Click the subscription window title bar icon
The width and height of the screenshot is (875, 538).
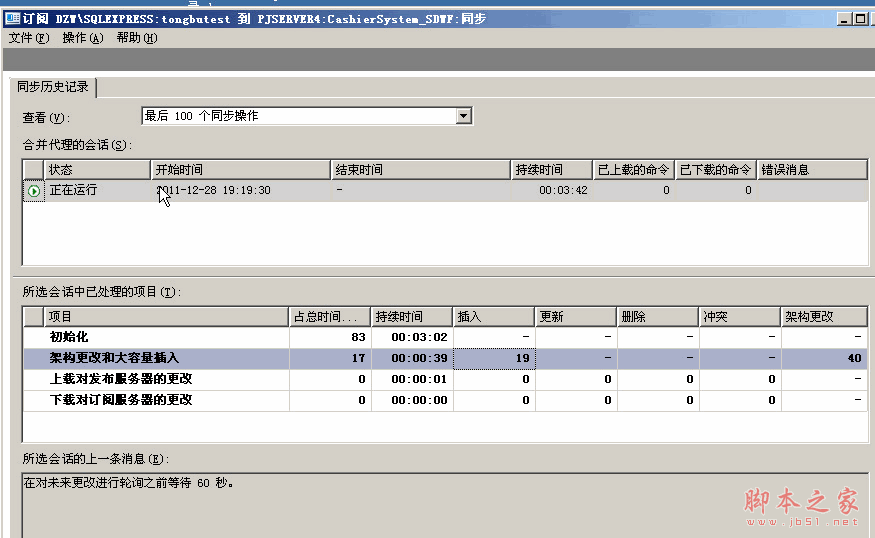(x=12, y=19)
